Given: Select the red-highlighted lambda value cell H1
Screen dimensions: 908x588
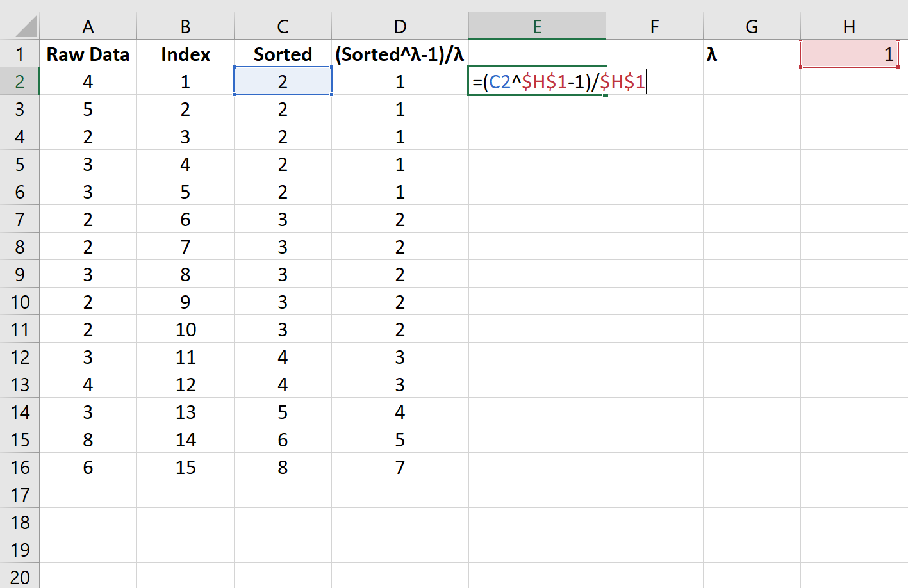Looking at the screenshot, I should click(x=849, y=54).
